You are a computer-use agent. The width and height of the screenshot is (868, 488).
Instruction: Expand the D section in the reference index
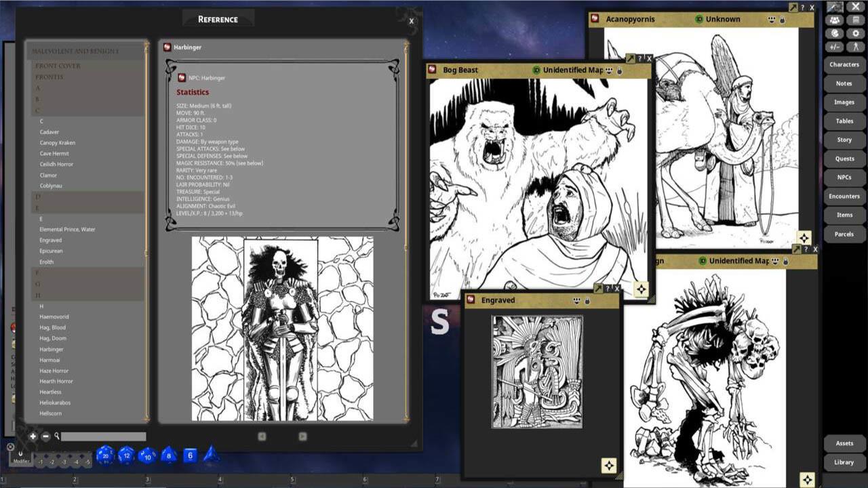click(x=37, y=197)
